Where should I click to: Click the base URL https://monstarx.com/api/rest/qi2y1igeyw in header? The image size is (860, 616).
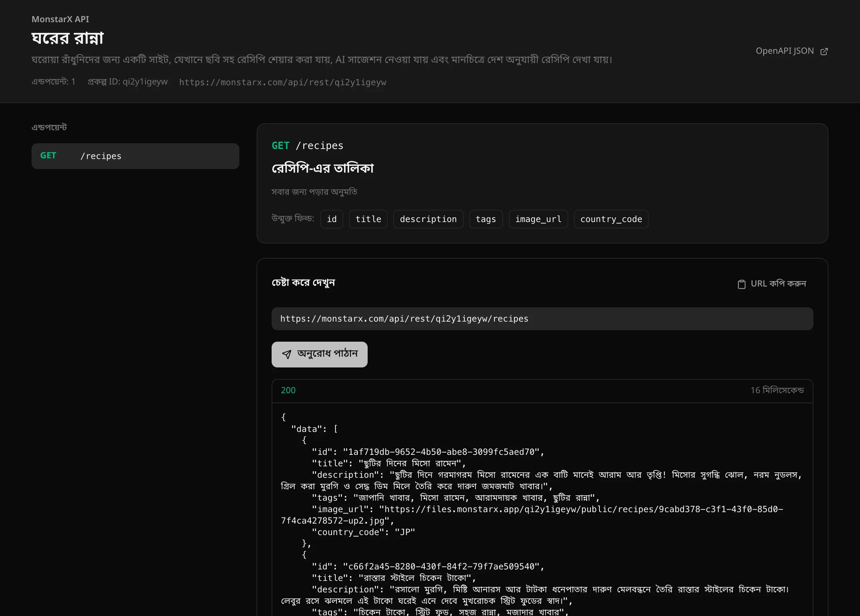pos(282,82)
